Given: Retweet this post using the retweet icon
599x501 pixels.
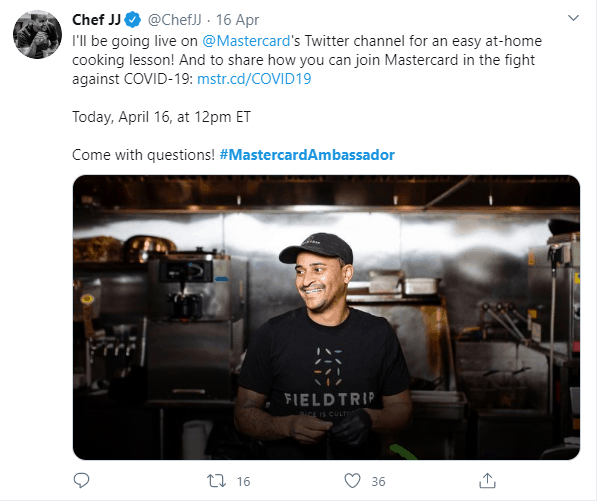Looking at the screenshot, I should [x=216, y=481].
